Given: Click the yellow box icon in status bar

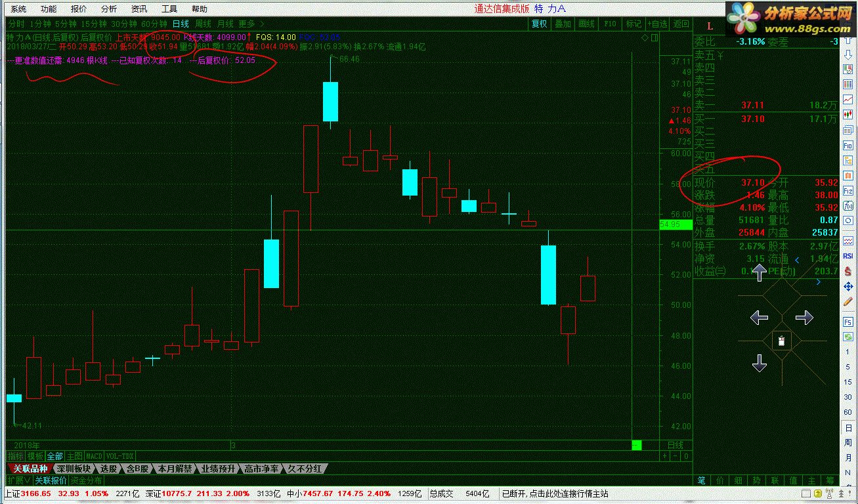Looking at the screenshot, I should (x=818, y=493).
